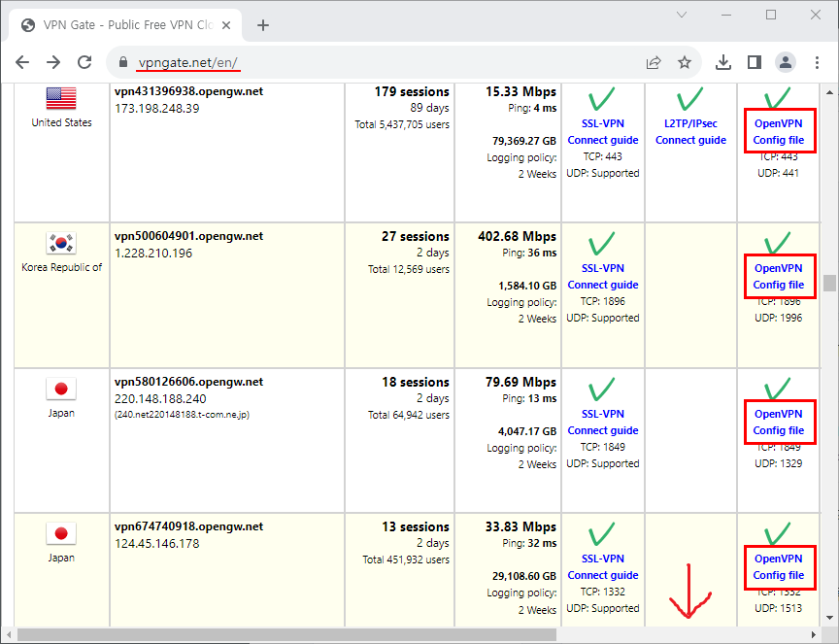Open the browser downloads icon

(x=723, y=62)
